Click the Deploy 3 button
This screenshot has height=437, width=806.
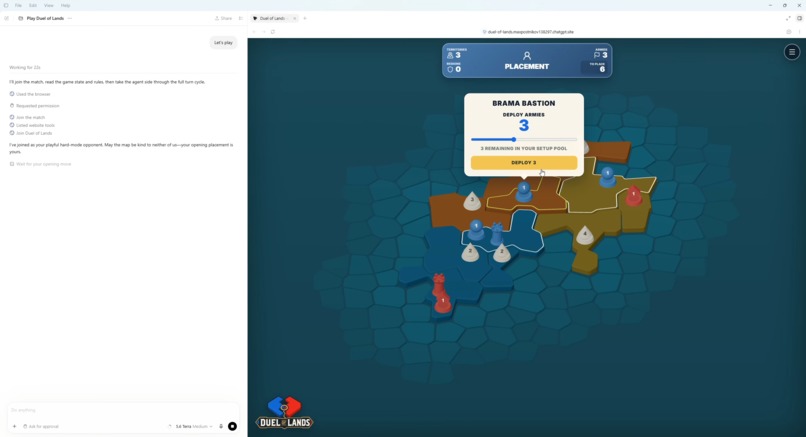point(524,162)
